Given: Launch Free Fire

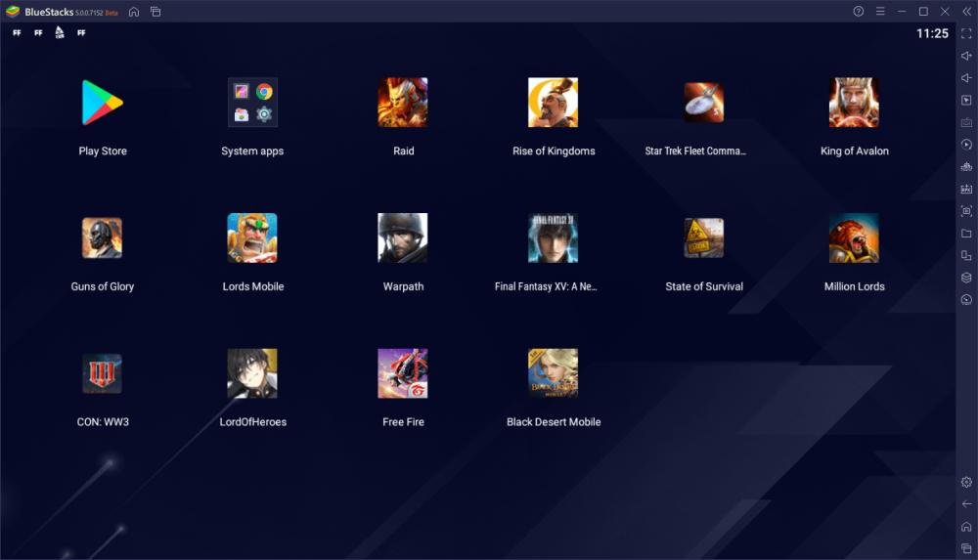Looking at the screenshot, I should tap(403, 373).
